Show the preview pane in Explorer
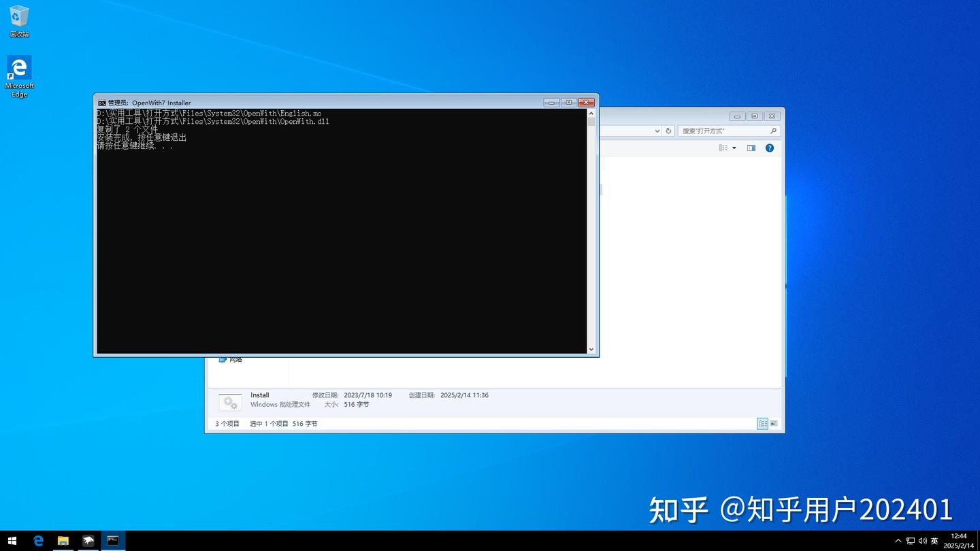 pos(751,148)
